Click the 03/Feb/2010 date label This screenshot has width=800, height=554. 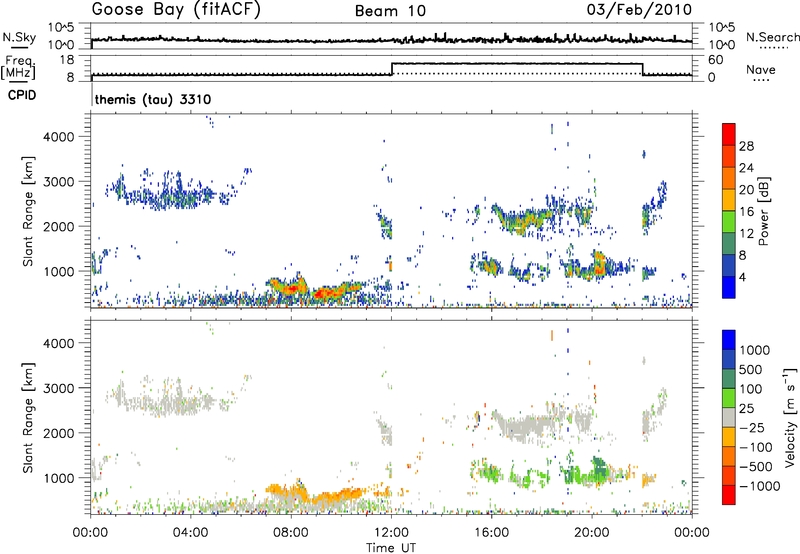639,10
